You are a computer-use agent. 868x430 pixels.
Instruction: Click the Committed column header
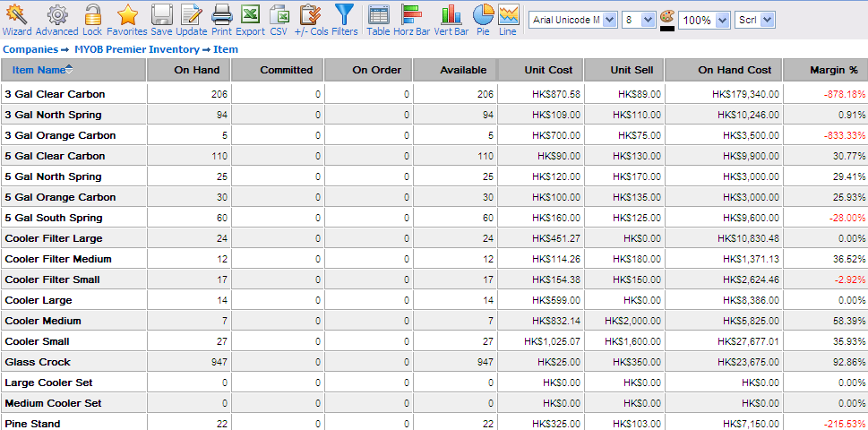click(278, 70)
